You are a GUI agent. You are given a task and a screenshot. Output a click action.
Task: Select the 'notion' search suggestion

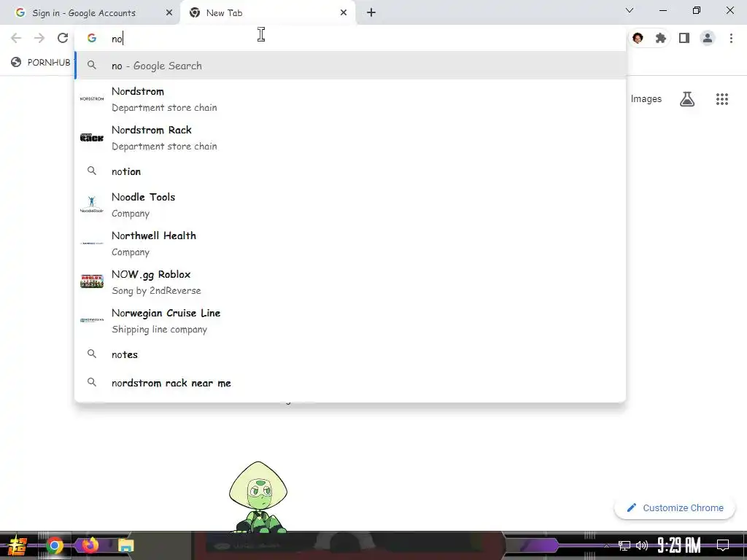pos(350,171)
